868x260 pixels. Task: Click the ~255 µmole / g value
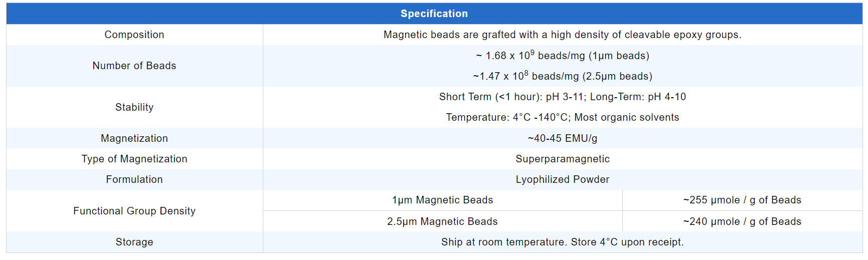click(742, 200)
